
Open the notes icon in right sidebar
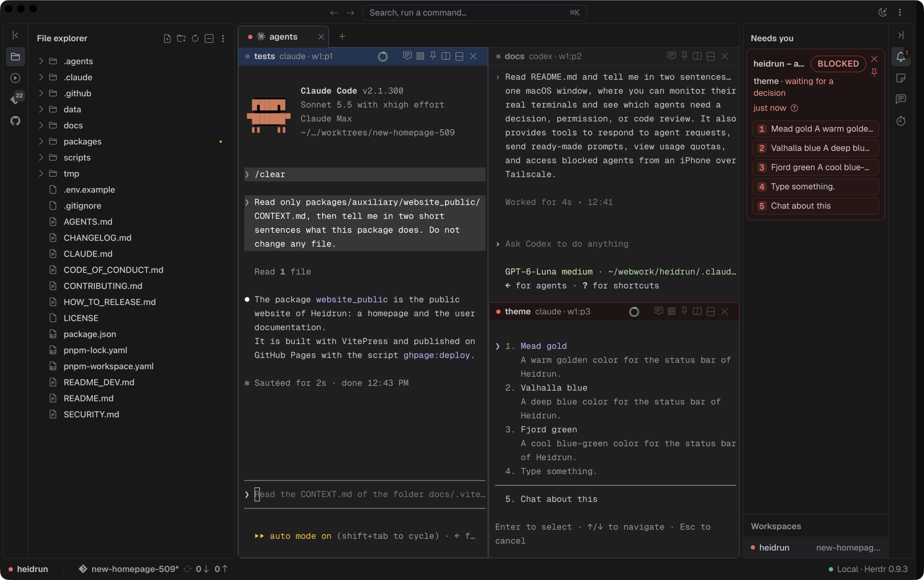(x=901, y=78)
